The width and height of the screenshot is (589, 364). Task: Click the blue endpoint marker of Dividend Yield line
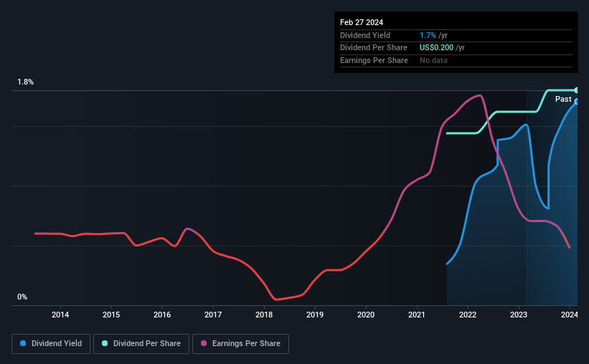coord(577,102)
